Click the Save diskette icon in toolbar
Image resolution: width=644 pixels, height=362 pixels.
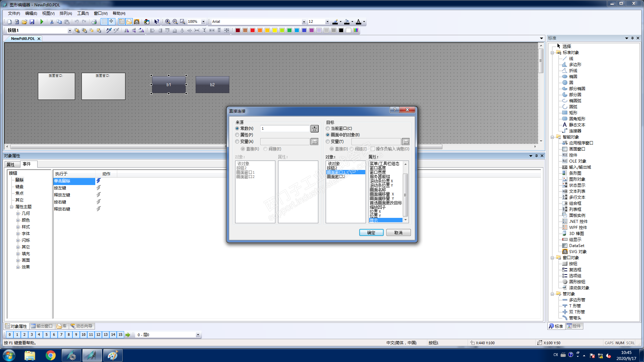tap(32, 22)
